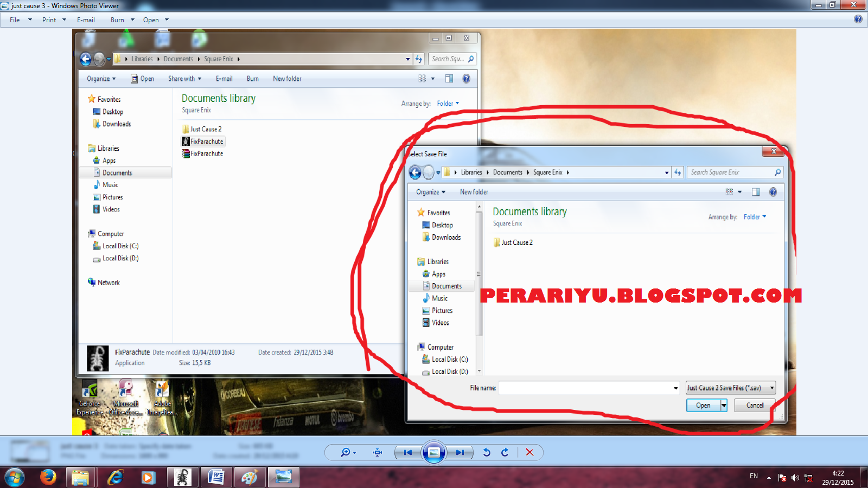Screen dimensions: 868x488
Task: Open views dropdown in Select Save File dialog
Action: pos(739,192)
